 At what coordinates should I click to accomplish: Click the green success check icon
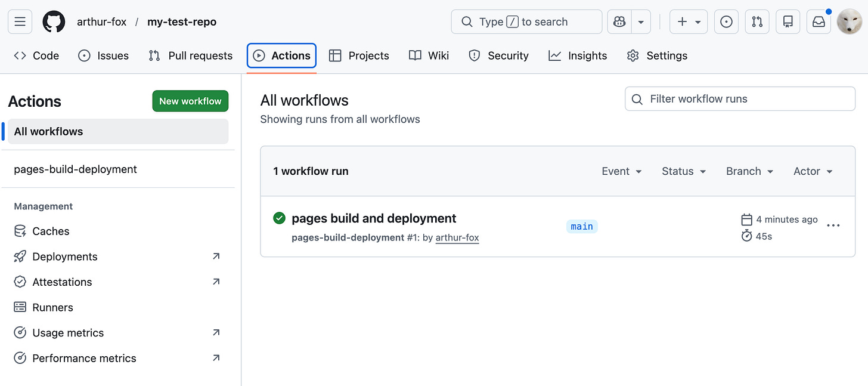tap(279, 218)
